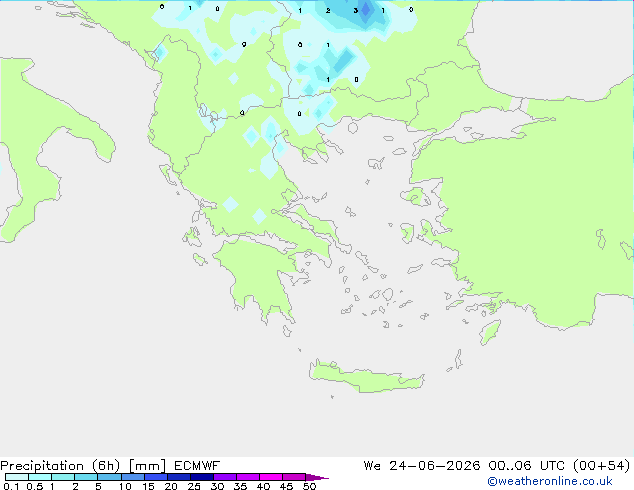This screenshot has width=634, height=490.
Task: Click the legend label "0.5"
Action: pyautogui.click(x=34, y=486)
